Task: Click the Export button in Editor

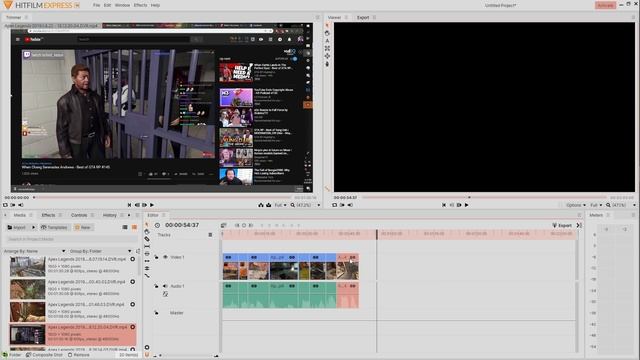Action: tap(562, 225)
